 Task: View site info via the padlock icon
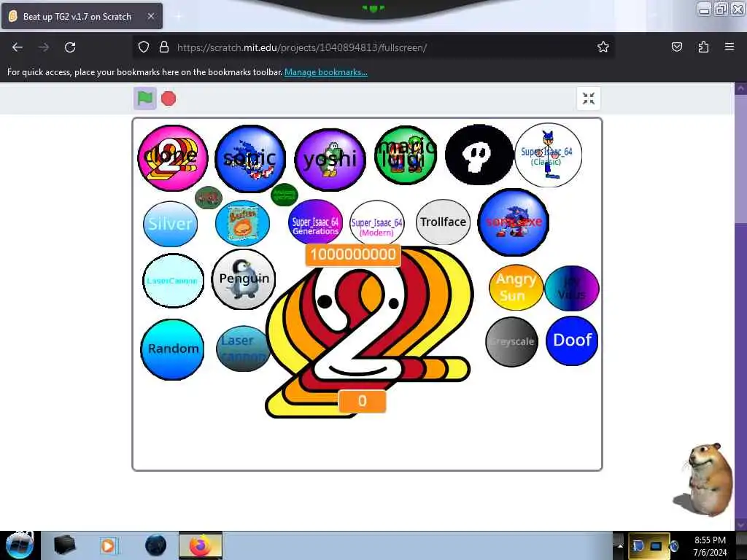click(x=164, y=47)
